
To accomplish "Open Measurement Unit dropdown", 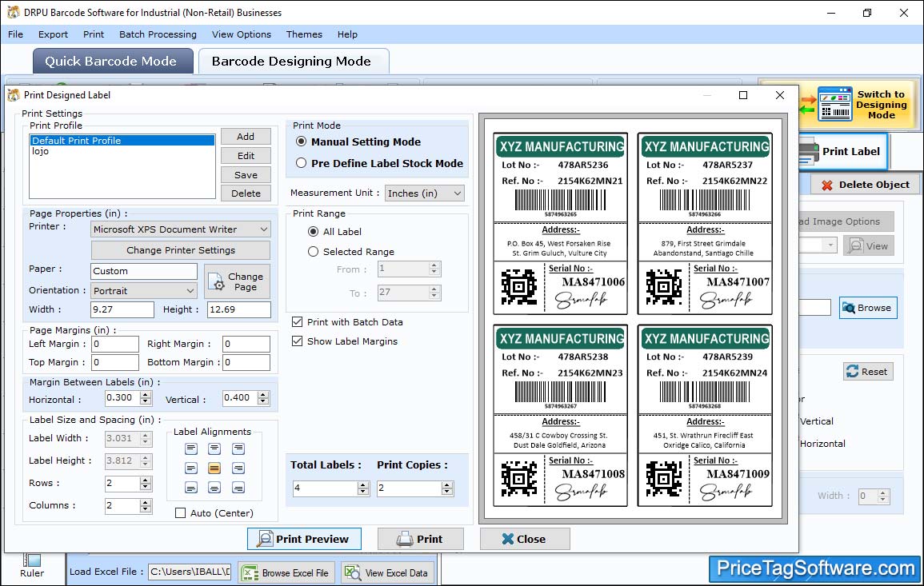I will click(x=424, y=193).
